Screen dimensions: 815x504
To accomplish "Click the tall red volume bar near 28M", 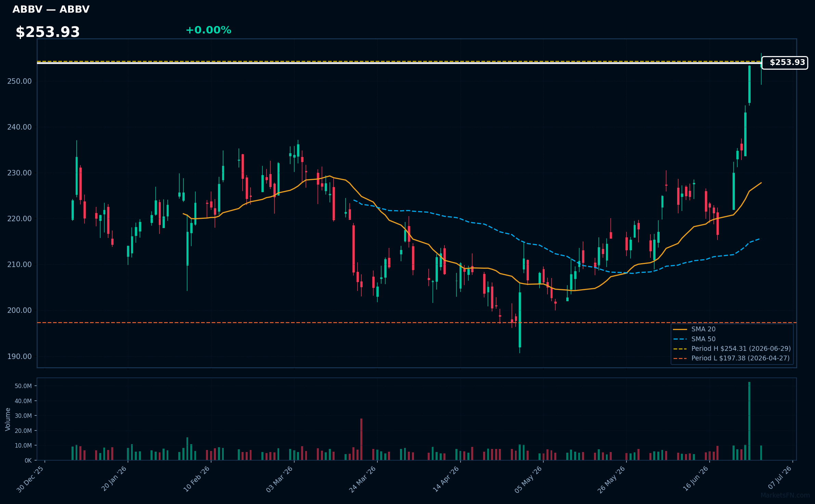I will coord(361,439).
